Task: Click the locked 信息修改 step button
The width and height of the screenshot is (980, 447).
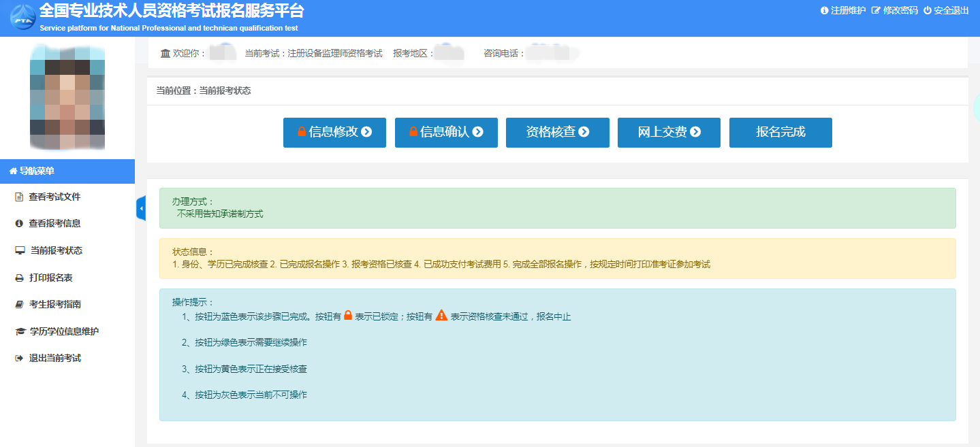Action: [334, 132]
